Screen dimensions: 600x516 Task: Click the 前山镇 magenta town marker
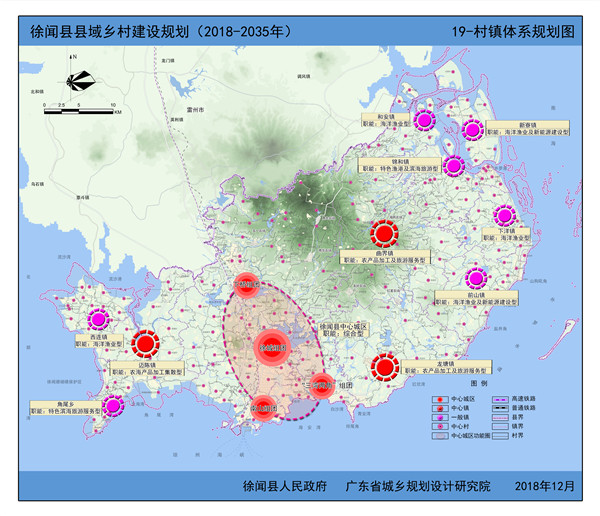tap(477, 278)
